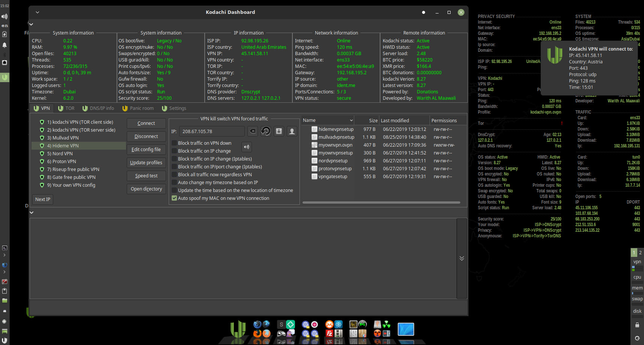Launch the orange Monero wallet icon

pyautogui.click(x=329, y=324)
